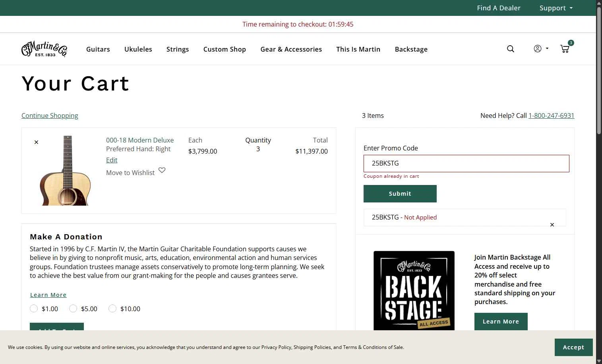This screenshot has height=364, width=602.
Task: Select the $1.00 donation option
Action: tap(34, 308)
